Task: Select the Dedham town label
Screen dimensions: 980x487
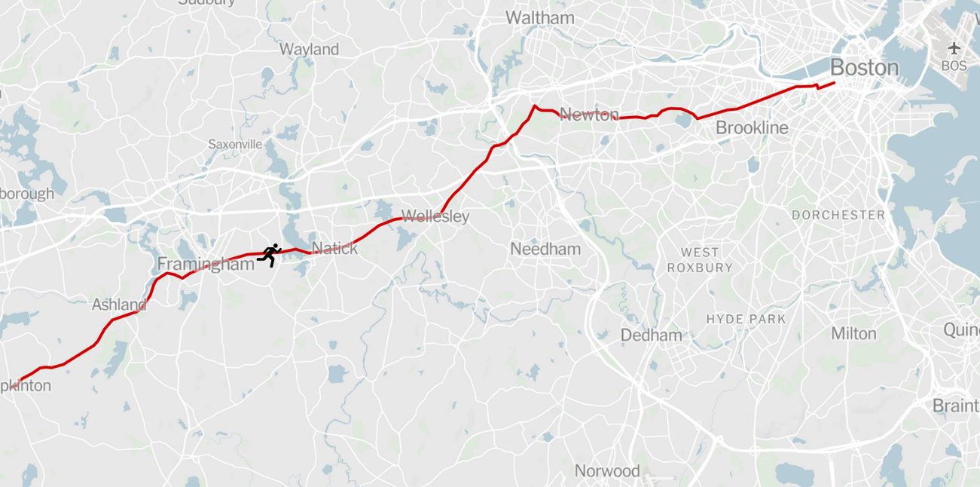Action: (x=651, y=335)
